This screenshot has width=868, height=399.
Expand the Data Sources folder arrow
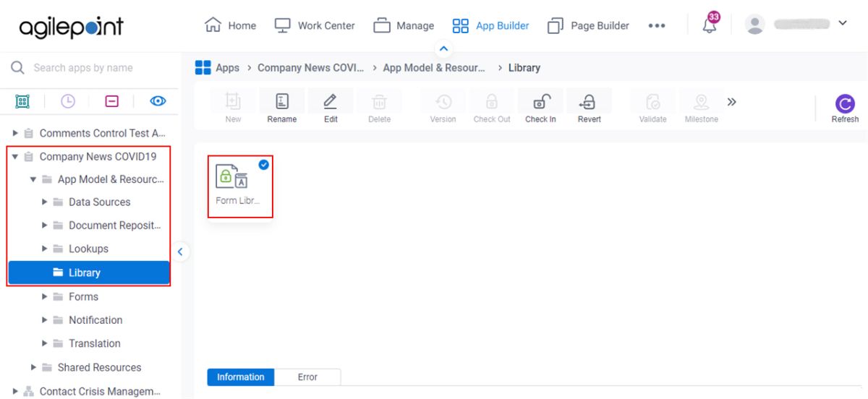(45, 202)
